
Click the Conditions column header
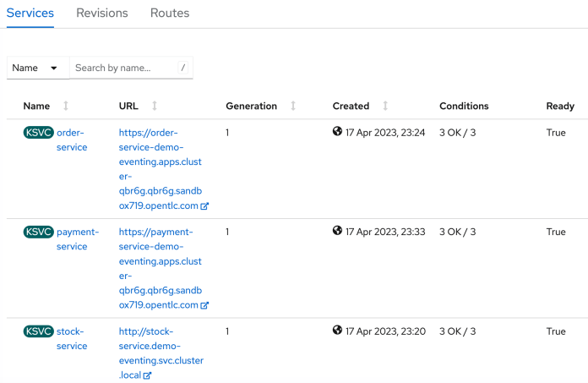pos(464,107)
